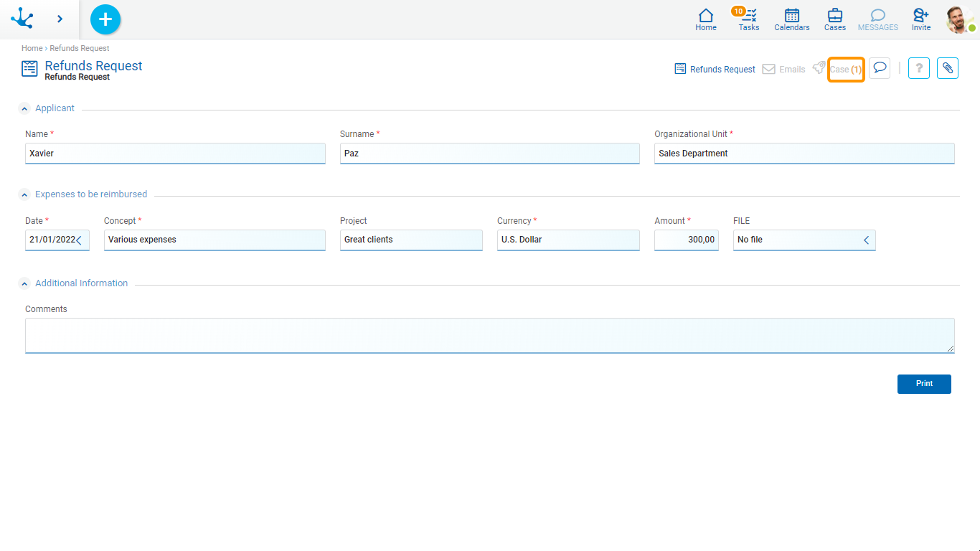980x551 pixels.
Task: Collapse the Additional Information section
Action: (25, 283)
